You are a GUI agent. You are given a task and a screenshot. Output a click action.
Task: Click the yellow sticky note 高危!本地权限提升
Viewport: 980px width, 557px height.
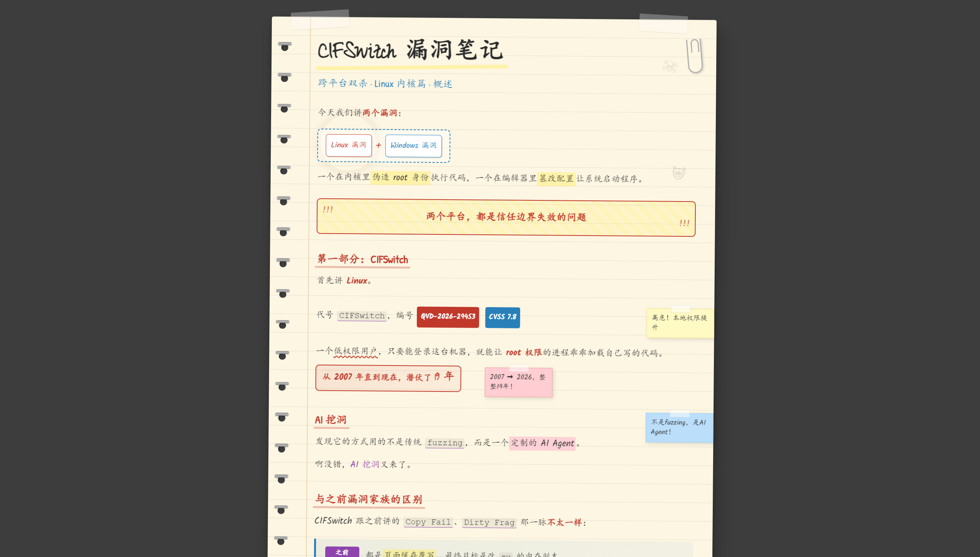(x=680, y=323)
